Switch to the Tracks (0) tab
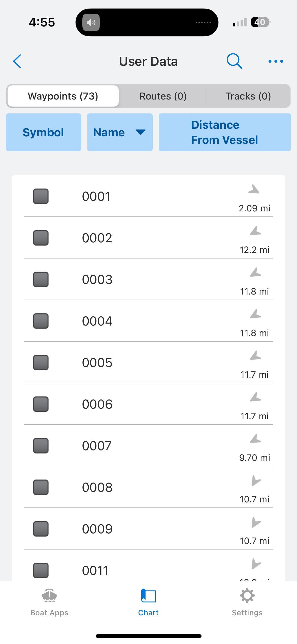 tap(248, 96)
